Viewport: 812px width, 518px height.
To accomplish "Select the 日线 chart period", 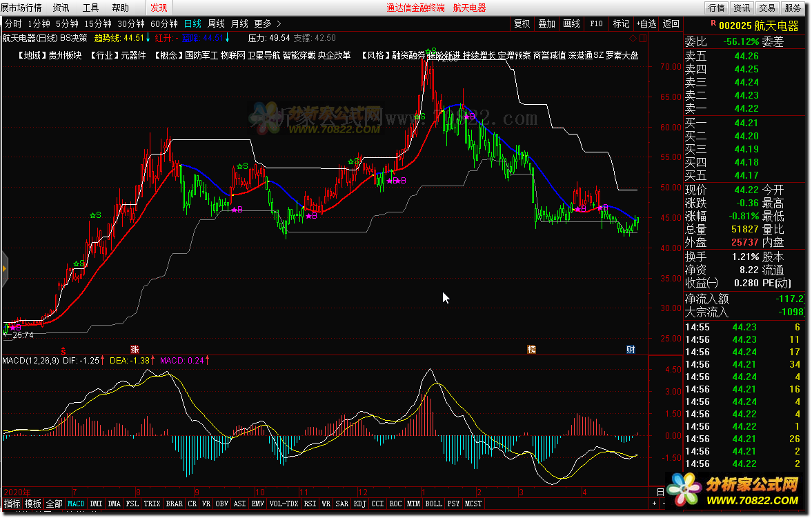I will coord(192,24).
